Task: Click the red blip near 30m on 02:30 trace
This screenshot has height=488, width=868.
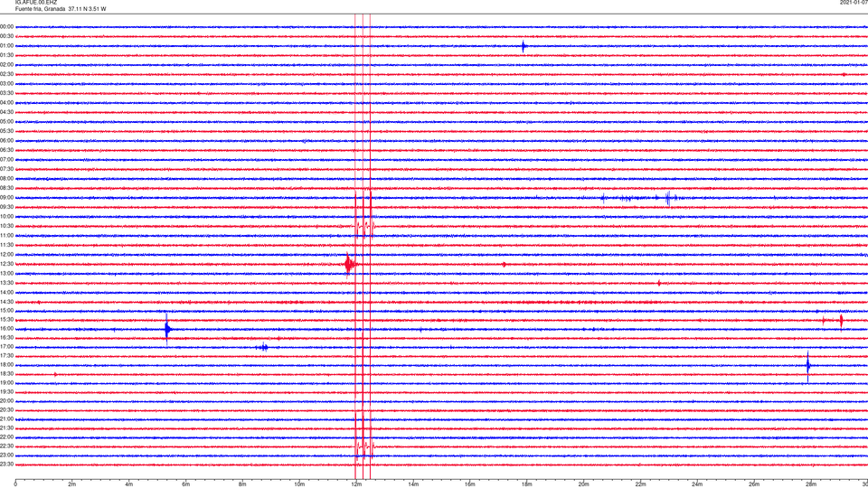Action: [844, 74]
